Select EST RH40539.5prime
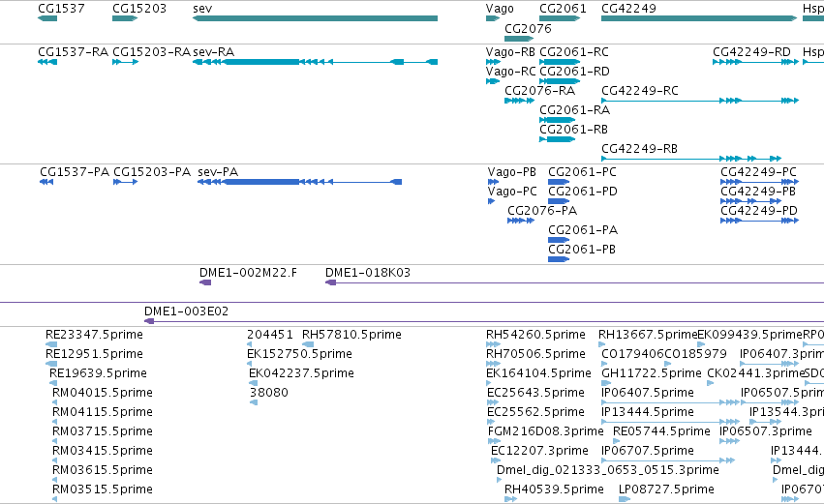The image size is (824, 504). (x=511, y=499)
